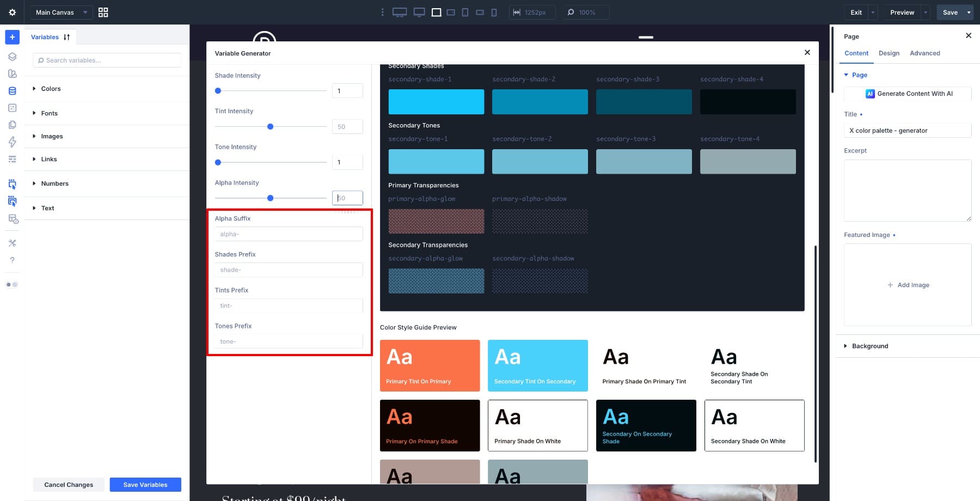This screenshot has height=501, width=980.
Task: Switch to the Content tab
Action: (856, 53)
